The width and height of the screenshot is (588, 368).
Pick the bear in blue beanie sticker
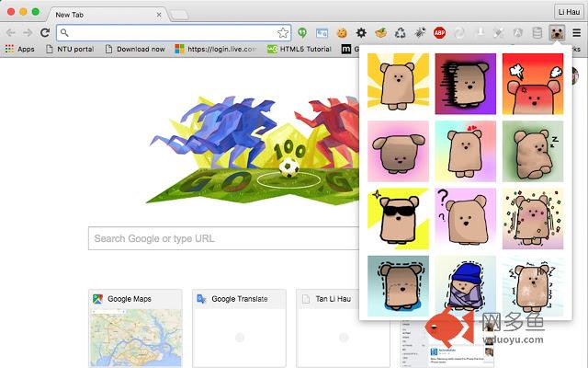[x=466, y=286]
